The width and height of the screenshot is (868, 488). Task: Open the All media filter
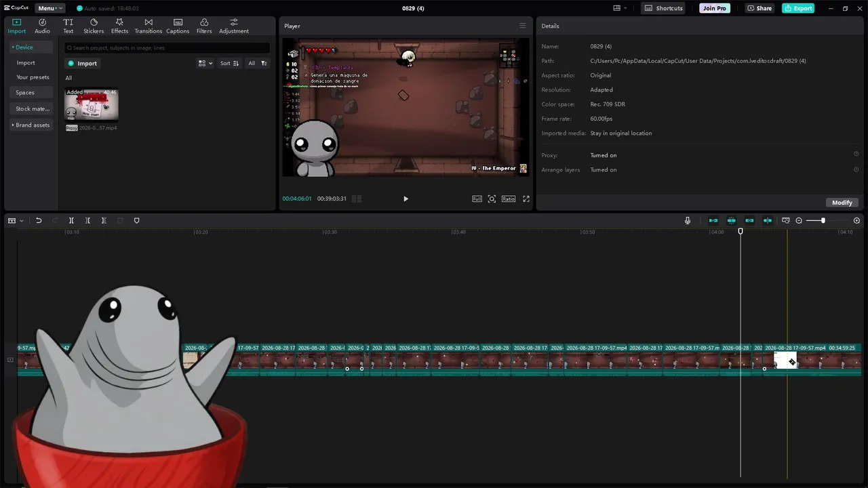pyautogui.click(x=258, y=63)
